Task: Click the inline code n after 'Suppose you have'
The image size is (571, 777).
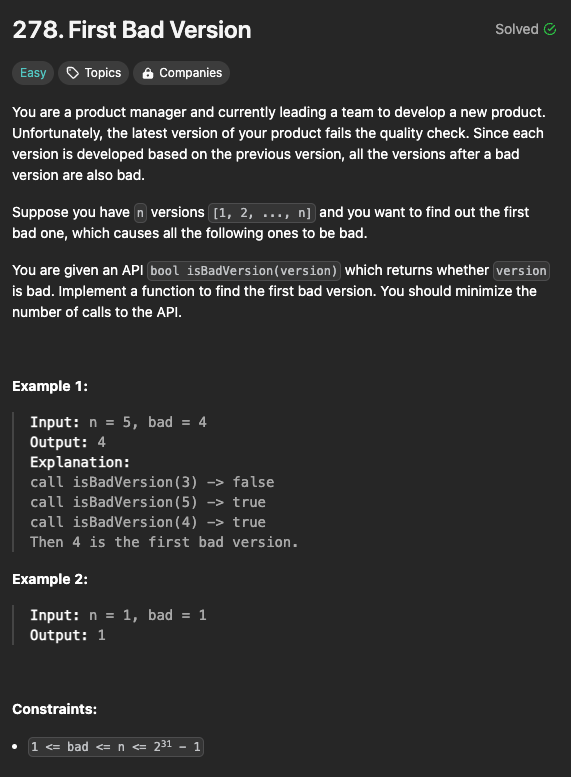Action: [140, 213]
